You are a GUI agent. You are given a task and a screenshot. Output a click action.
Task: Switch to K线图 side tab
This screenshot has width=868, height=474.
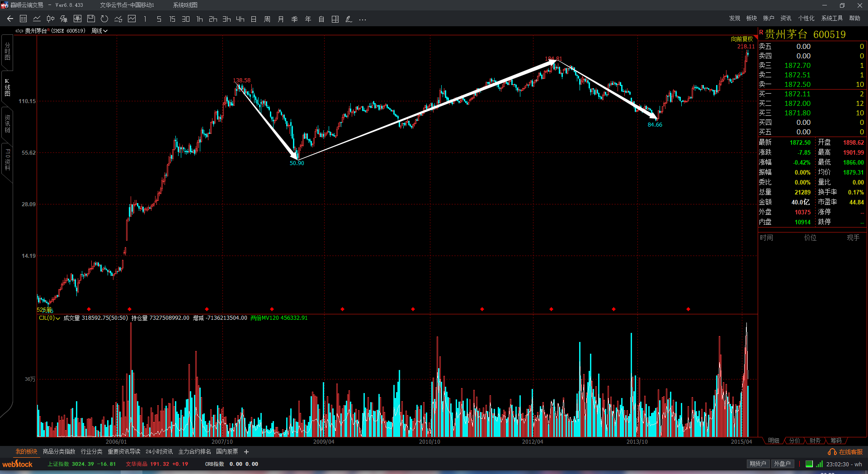pyautogui.click(x=7, y=87)
